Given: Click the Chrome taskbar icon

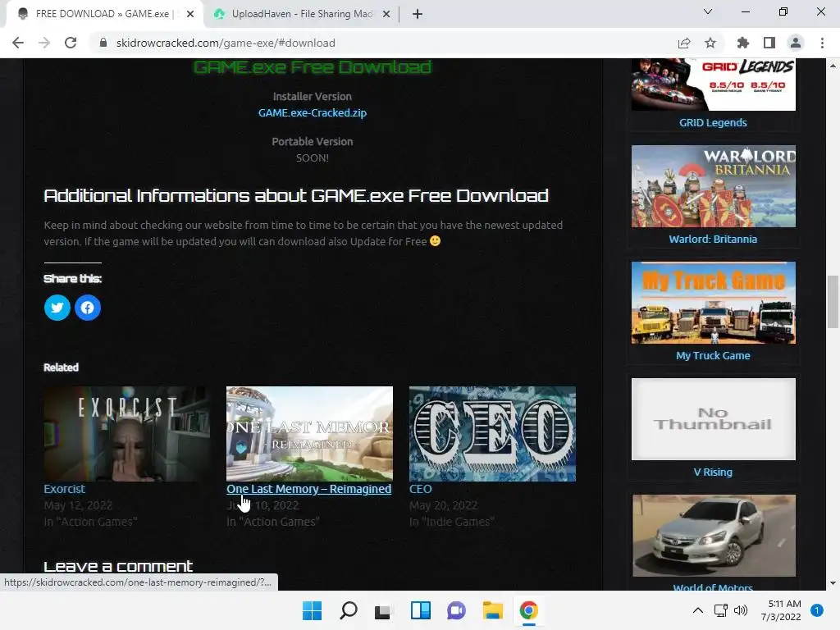Looking at the screenshot, I should point(529,610).
